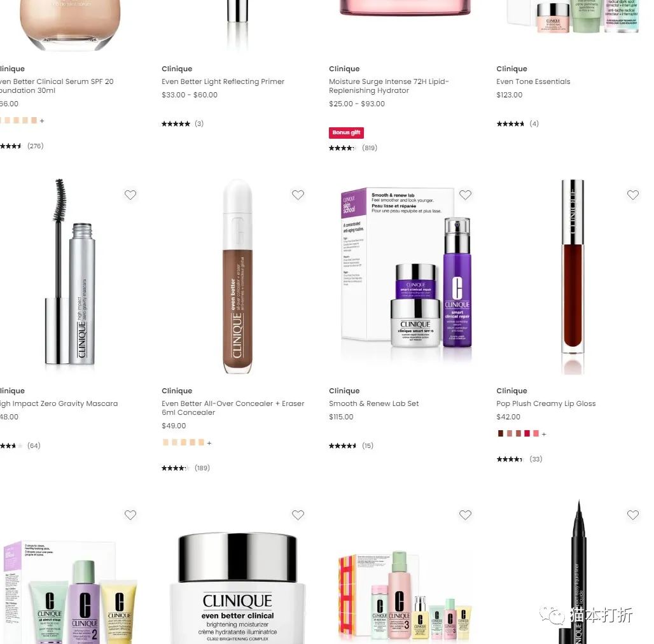Viewport: 654px width, 644px height.
Task: Add Smooth & Renew Lab Set to wishlist
Action: tap(465, 195)
